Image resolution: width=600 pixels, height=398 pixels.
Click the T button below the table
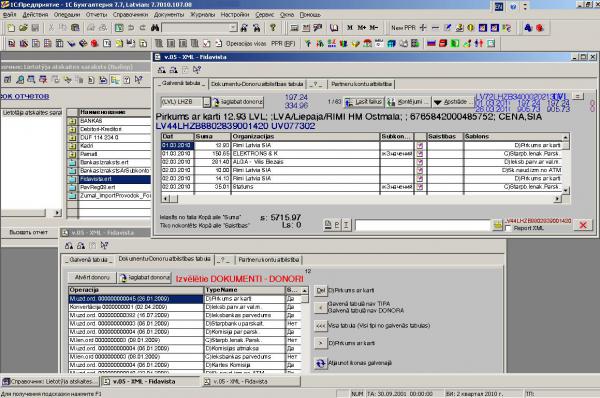346,225
